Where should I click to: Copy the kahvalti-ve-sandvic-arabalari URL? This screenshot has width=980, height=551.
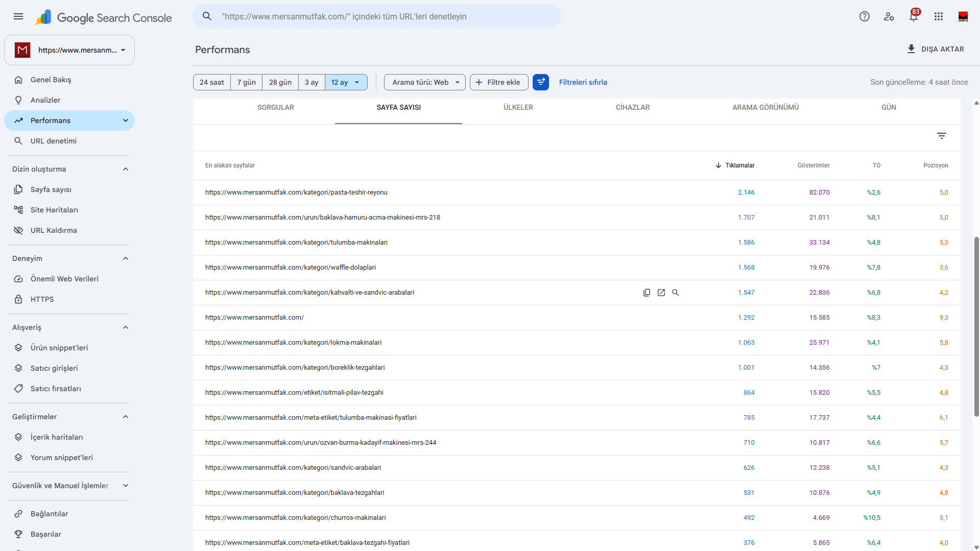(647, 293)
